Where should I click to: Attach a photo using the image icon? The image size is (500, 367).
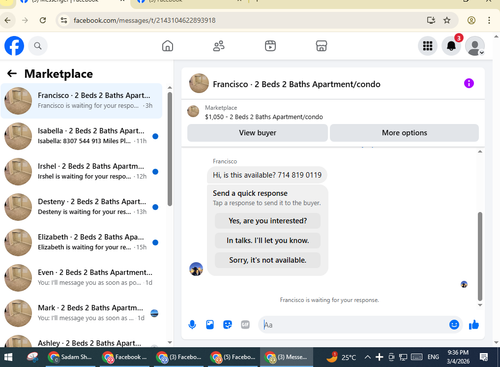point(210,324)
